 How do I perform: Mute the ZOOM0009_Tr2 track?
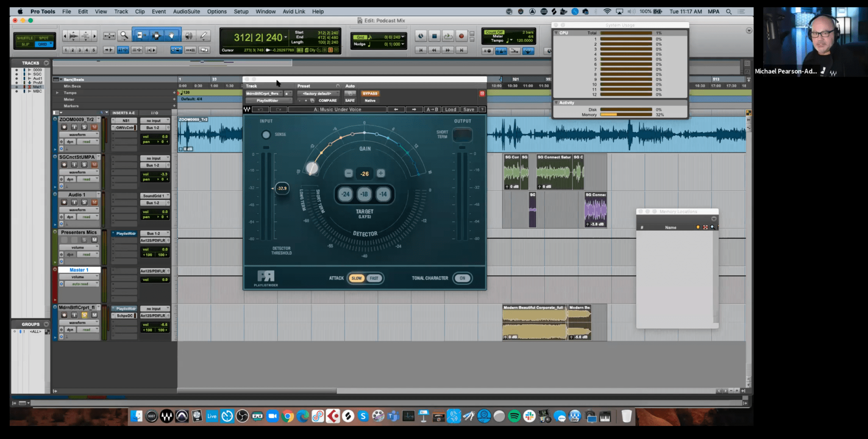pos(94,127)
